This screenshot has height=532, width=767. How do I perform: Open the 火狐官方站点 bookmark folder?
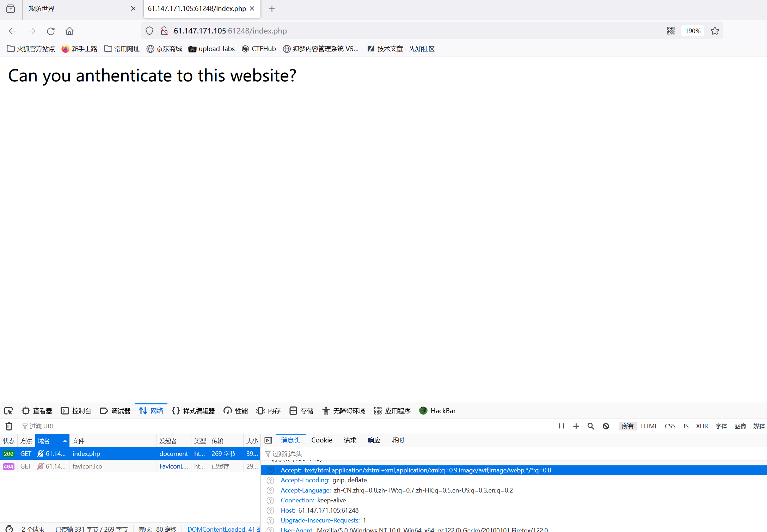pyautogui.click(x=31, y=49)
